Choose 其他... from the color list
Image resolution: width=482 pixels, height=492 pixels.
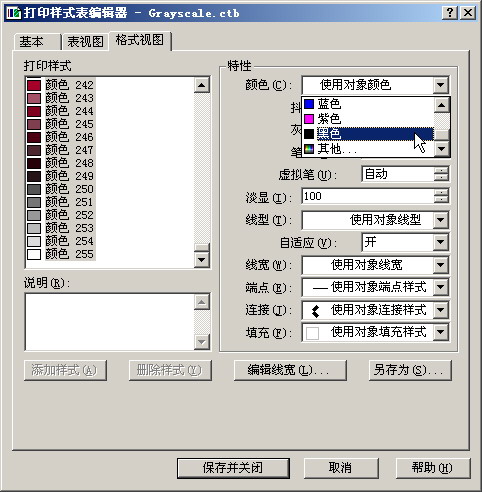pos(368,149)
